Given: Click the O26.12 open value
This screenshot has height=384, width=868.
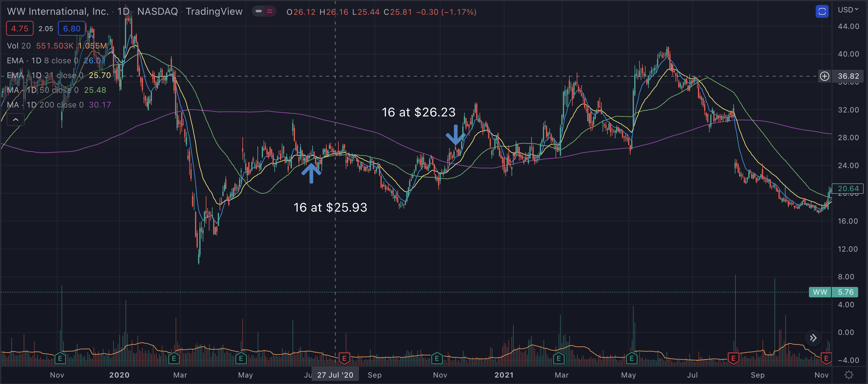Looking at the screenshot, I should click(301, 12).
